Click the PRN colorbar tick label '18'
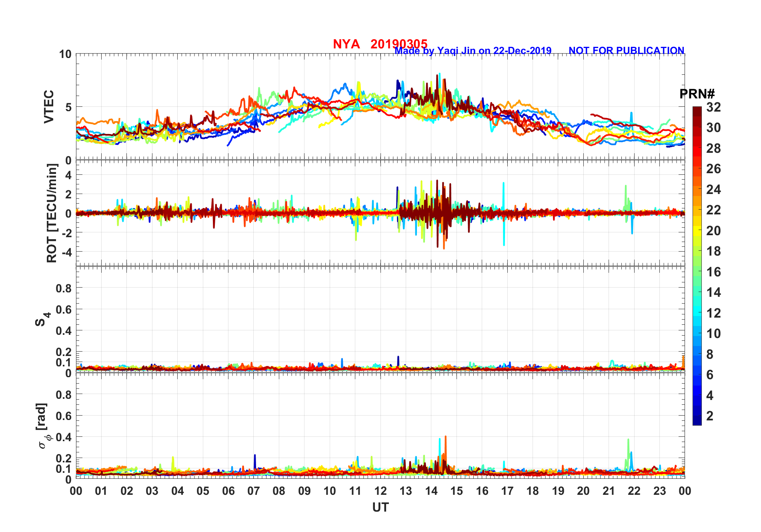 [x=713, y=251]
